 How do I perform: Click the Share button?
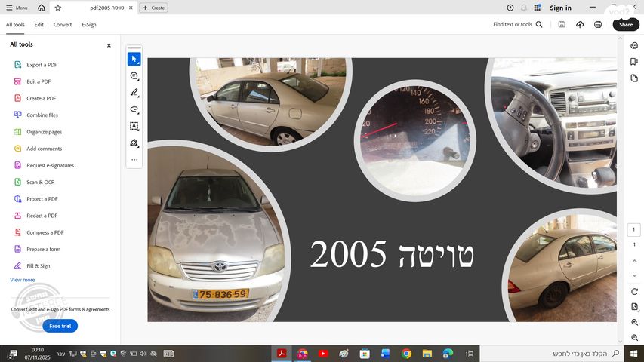(626, 25)
